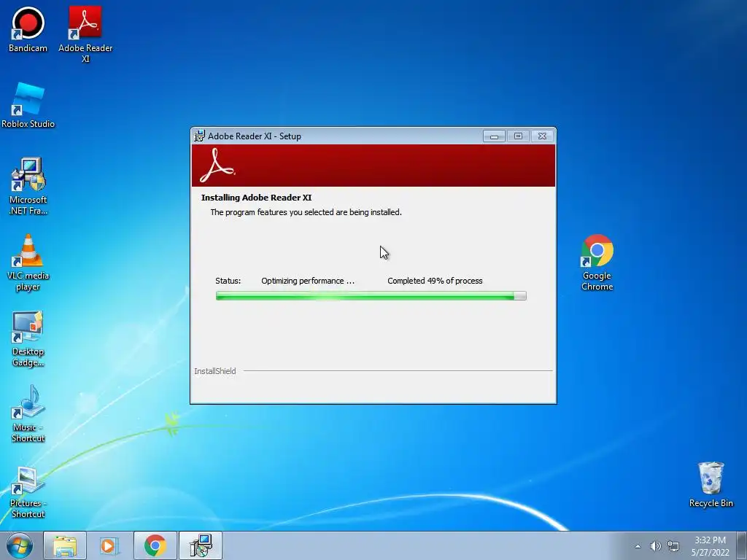Minimize the Adobe Reader XI Setup window

point(494,136)
